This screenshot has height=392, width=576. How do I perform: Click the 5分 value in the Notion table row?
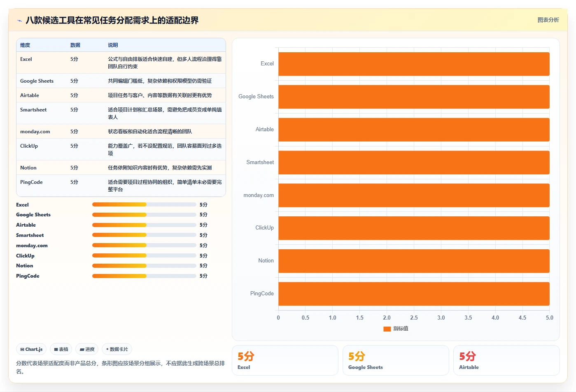click(74, 168)
